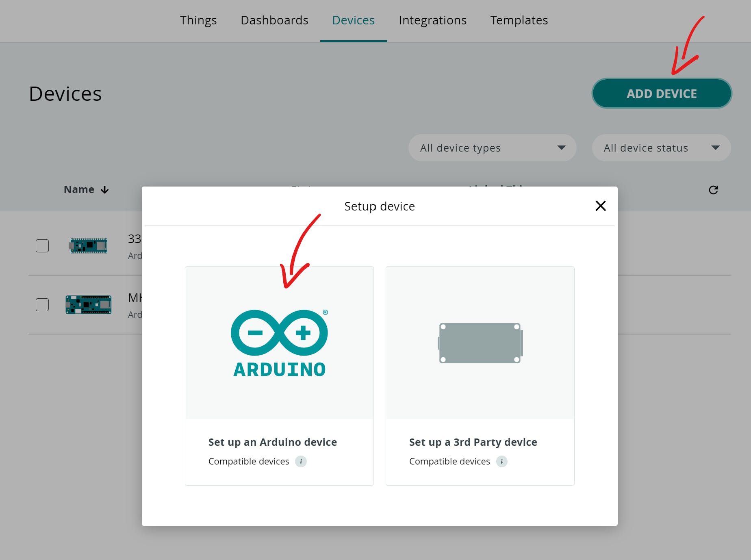Select Set up a 3rd Party device
This screenshot has height=560, width=751.
473,442
